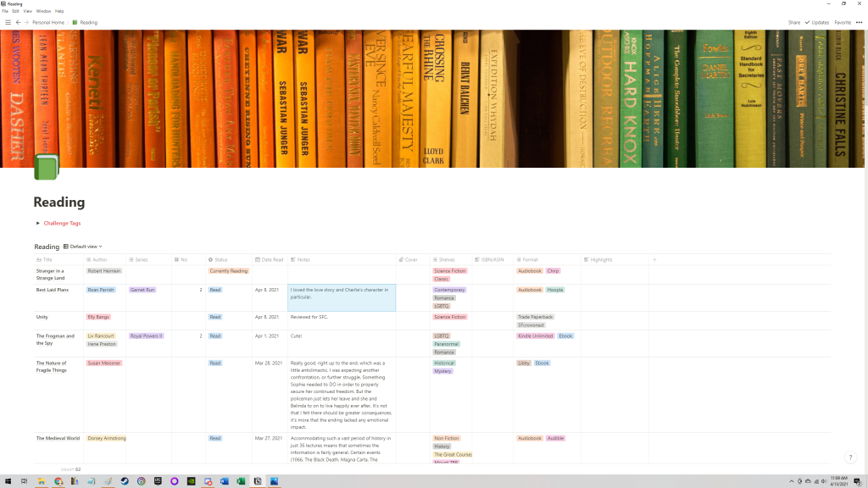Add a new column with plus icon
Image resolution: width=868 pixels, height=488 pixels.
tap(654, 259)
